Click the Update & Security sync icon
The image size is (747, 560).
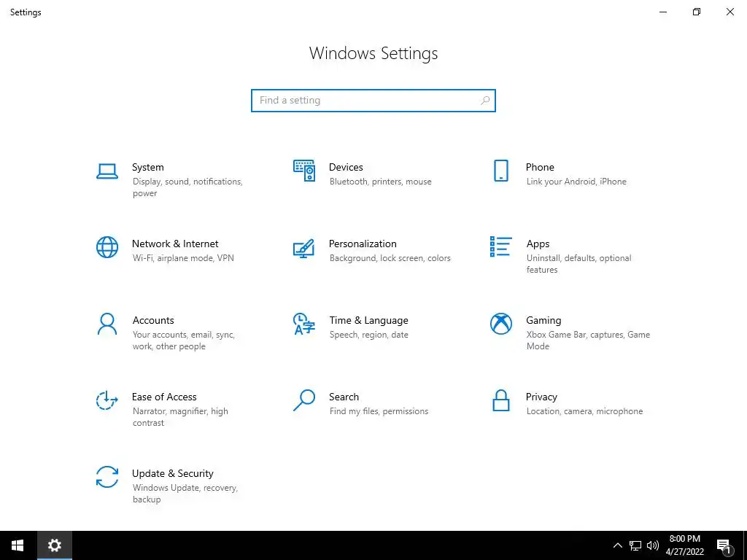click(x=107, y=477)
